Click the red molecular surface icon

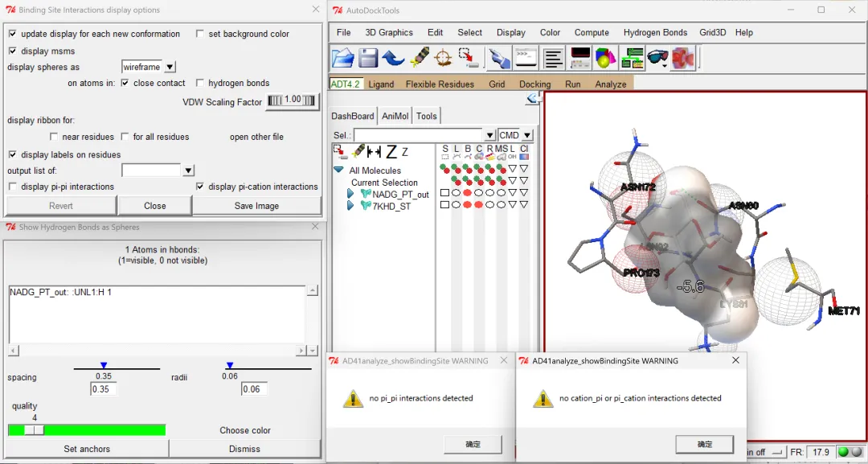point(683,58)
